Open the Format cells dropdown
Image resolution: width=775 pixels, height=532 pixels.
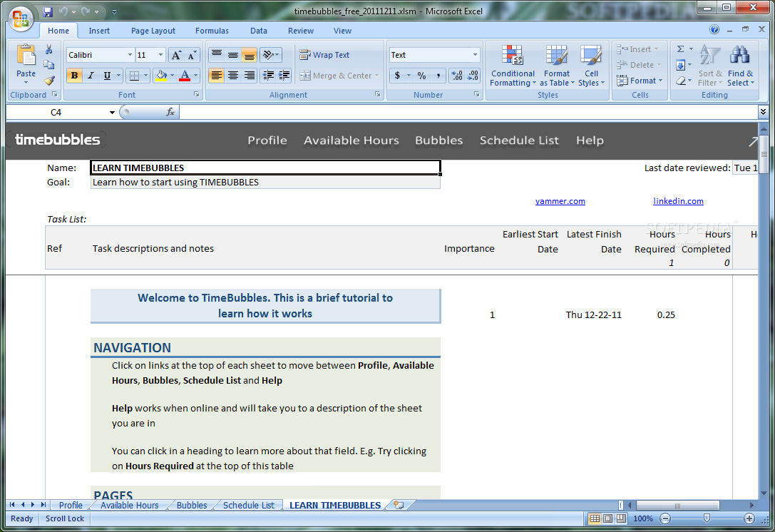click(639, 81)
